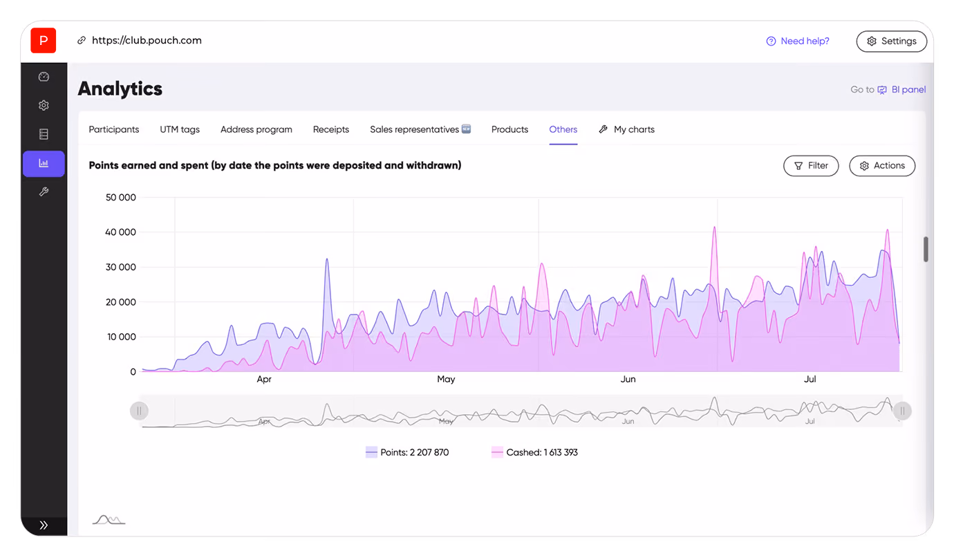Click the Filter button

click(811, 166)
